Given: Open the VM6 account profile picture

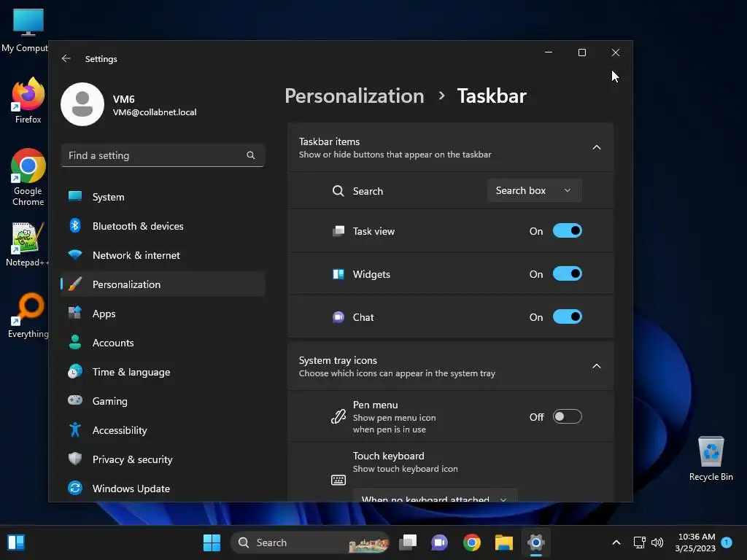Looking at the screenshot, I should point(82,104).
